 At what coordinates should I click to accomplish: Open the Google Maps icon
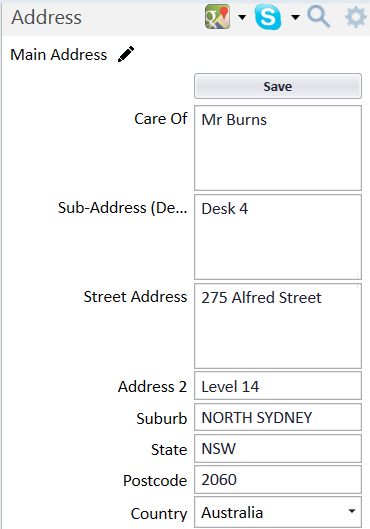218,17
